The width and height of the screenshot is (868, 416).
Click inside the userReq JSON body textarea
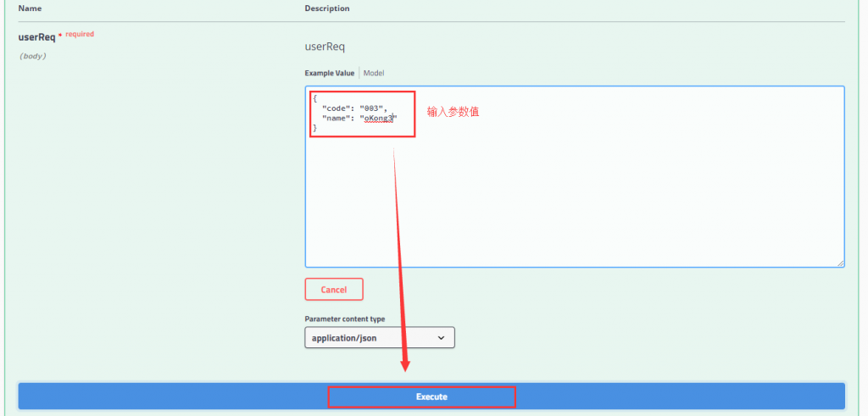[575, 176]
